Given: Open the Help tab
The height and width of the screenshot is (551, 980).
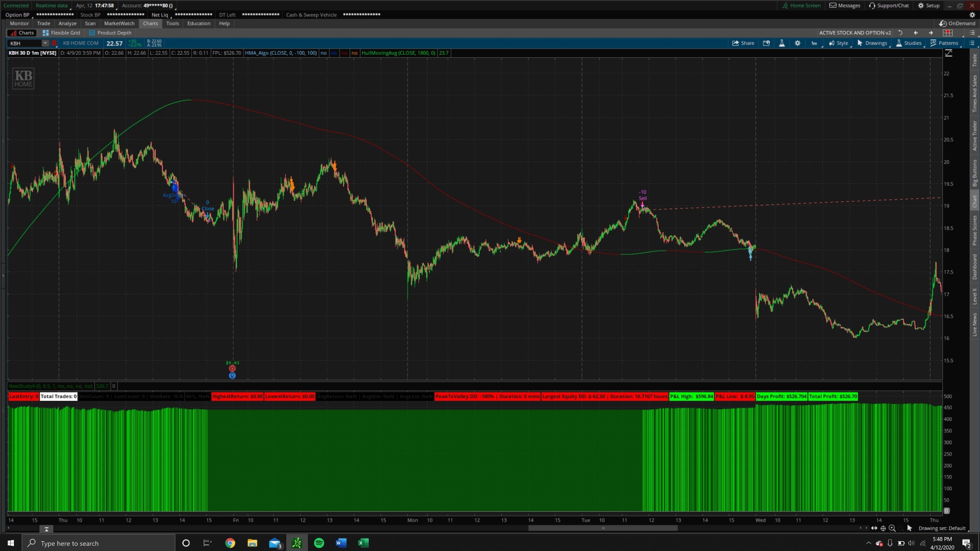Looking at the screenshot, I should [224, 23].
